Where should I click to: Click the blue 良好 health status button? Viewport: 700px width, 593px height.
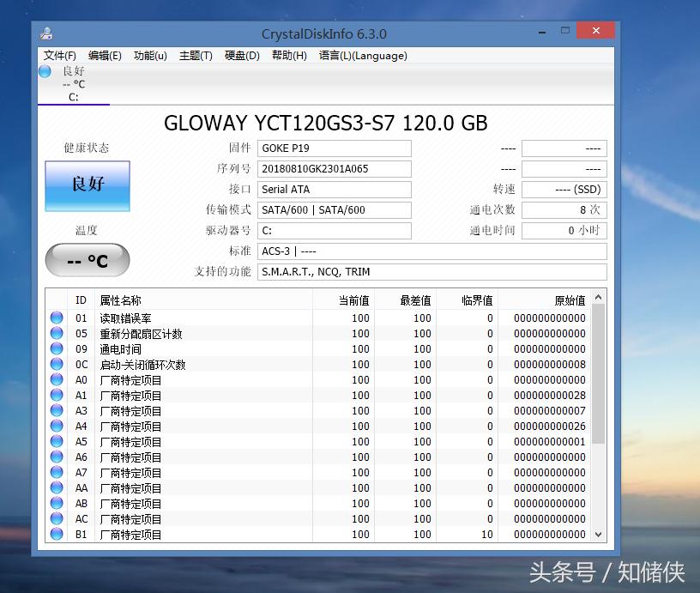click(86, 186)
